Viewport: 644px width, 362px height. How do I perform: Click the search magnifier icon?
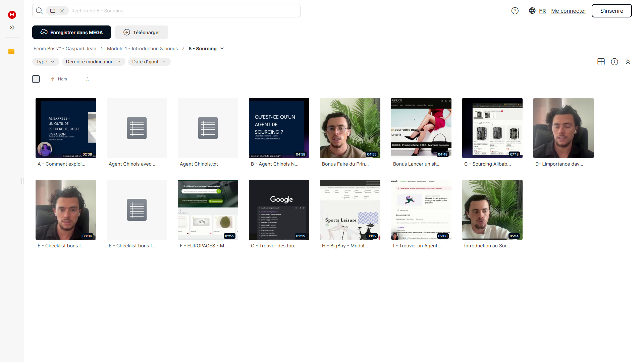pyautogui.click(x=39, y=11)
